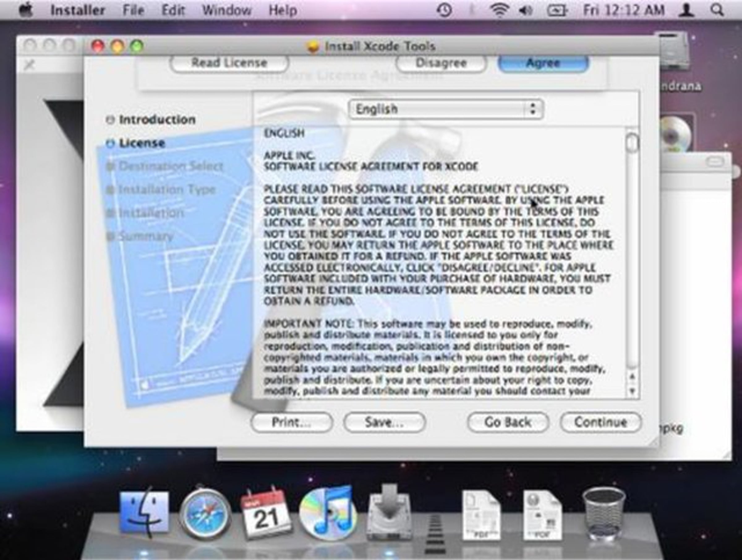The image size is (742, 560).
Task: Open the File menu
Action: tap(133, 11)
